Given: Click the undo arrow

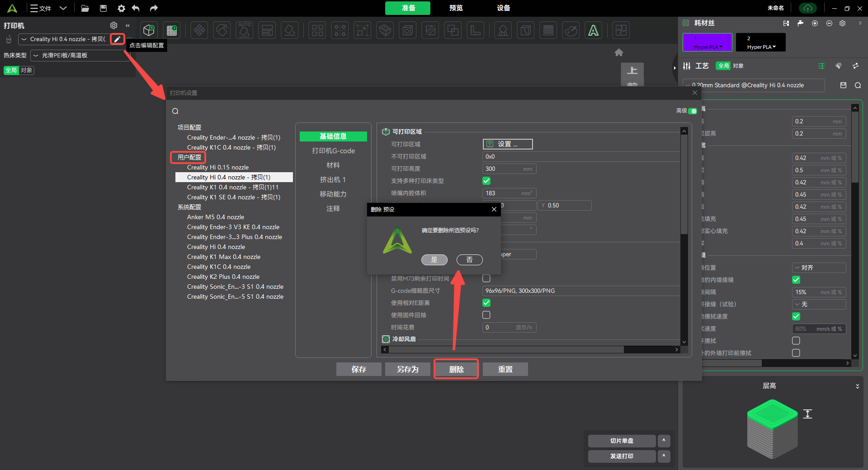Looking at the screenshot, I should [136, 8].
